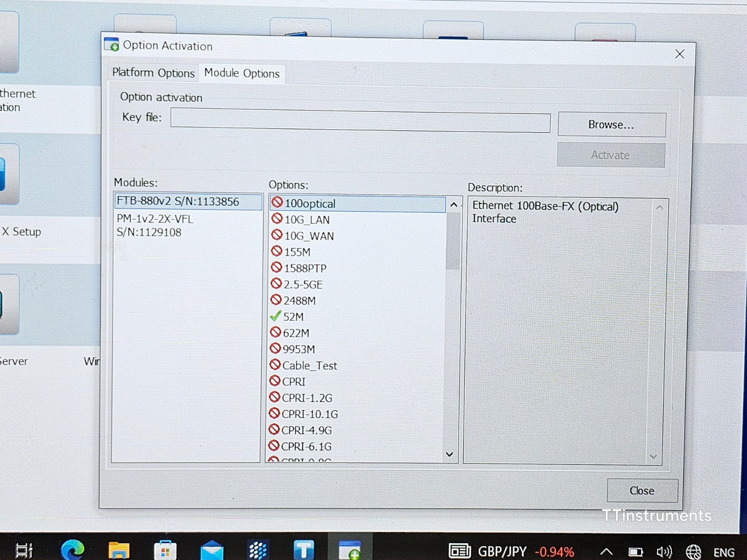The width and height of the screenshot is (747, 560).
Task: Click the battery icon in system tray
Action: pos(635,552)
